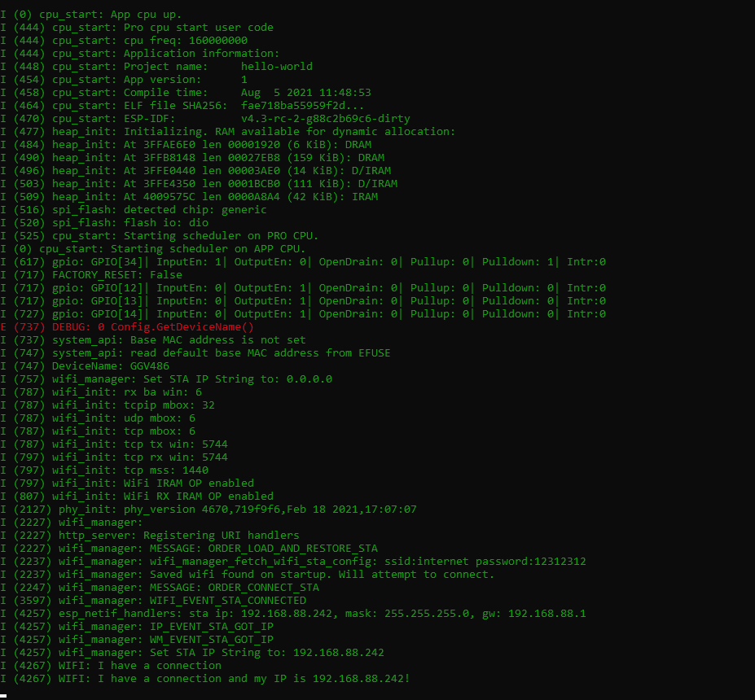This screenshot has width=755, height=700.
Task: Click the compile time "Aug 5 2021 11:48:53"
Action: coord(305,92)
